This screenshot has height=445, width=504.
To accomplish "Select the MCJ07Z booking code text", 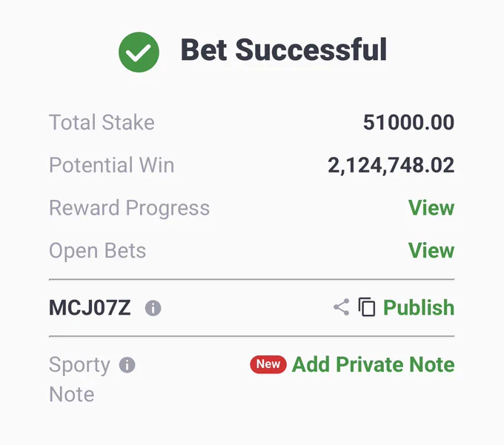I will 90,307.
